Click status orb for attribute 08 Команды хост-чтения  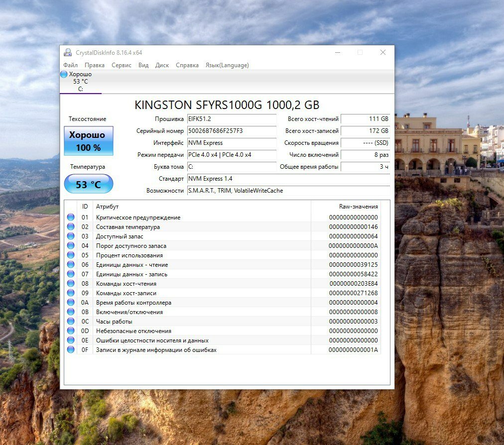click(x=71, y=283)
